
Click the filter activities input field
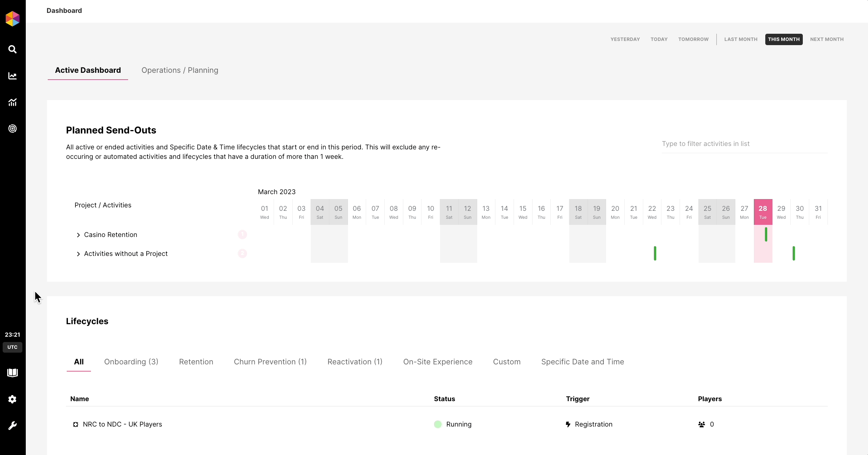(x=744, y=144)
